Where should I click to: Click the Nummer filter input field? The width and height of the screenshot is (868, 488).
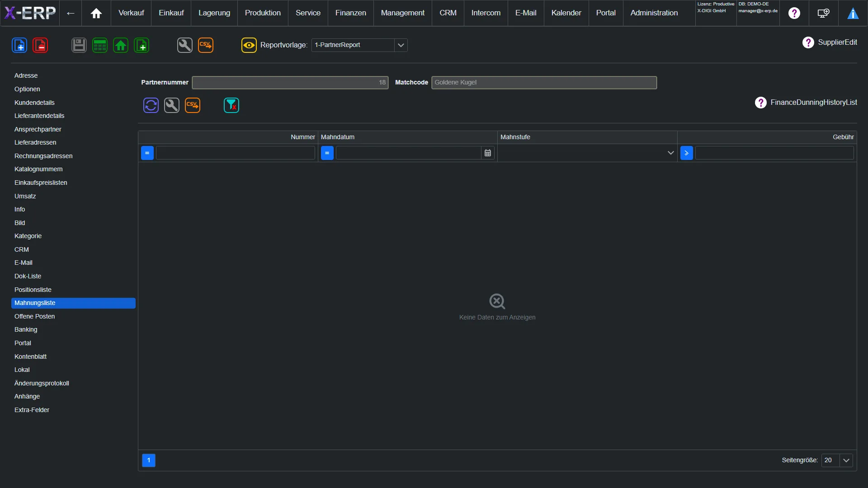tap(236, 153)
